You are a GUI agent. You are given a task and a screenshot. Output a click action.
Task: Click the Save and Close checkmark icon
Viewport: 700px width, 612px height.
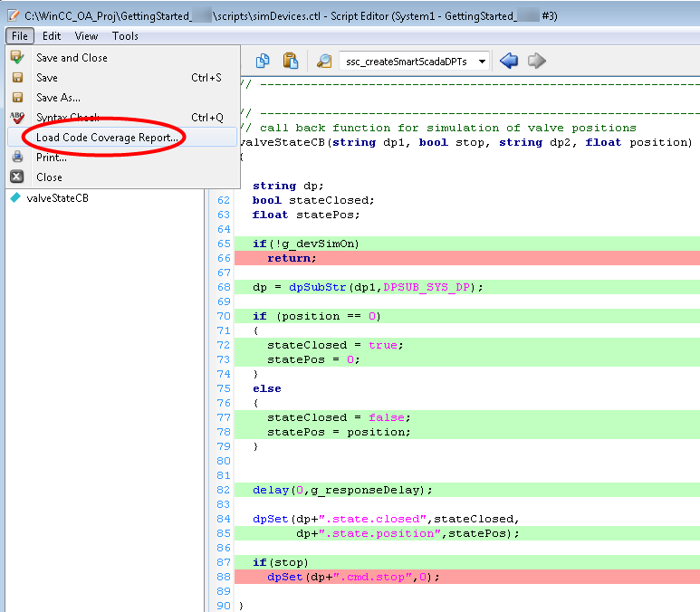click(x=17, y=58)
